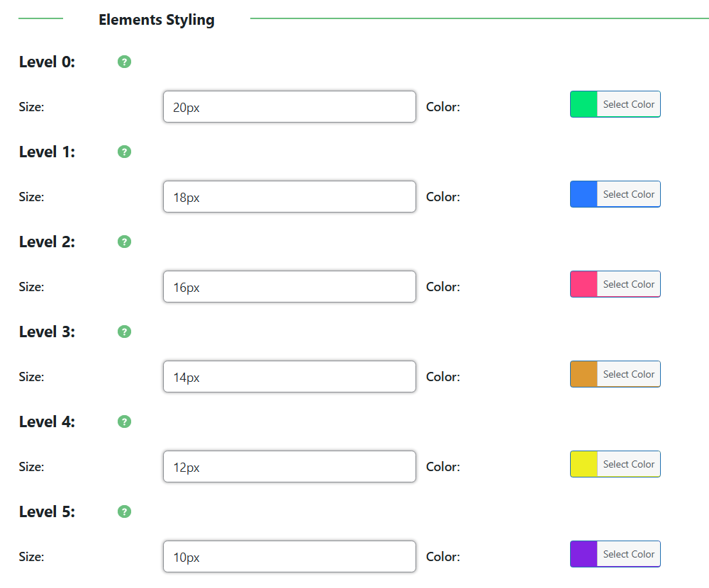709x588 pixels.
Task: Open the yellow color swatch for Level 4
Action: [584, 464]
